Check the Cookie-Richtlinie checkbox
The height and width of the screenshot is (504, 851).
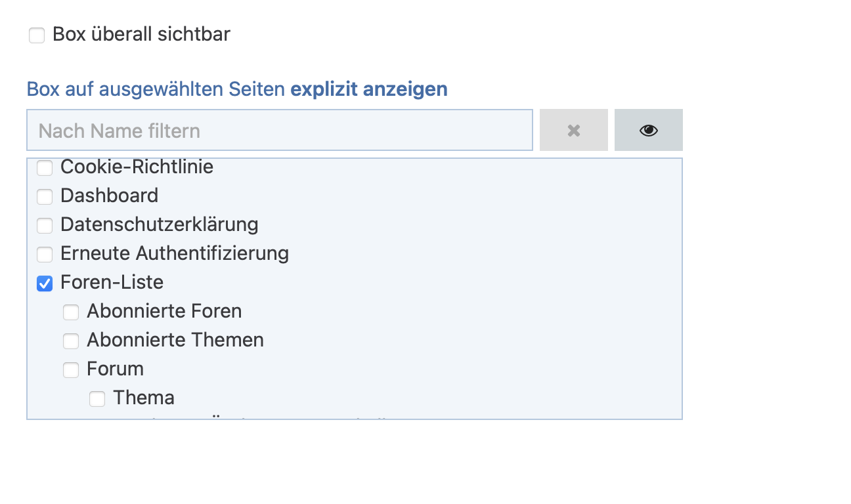point(45,169)
